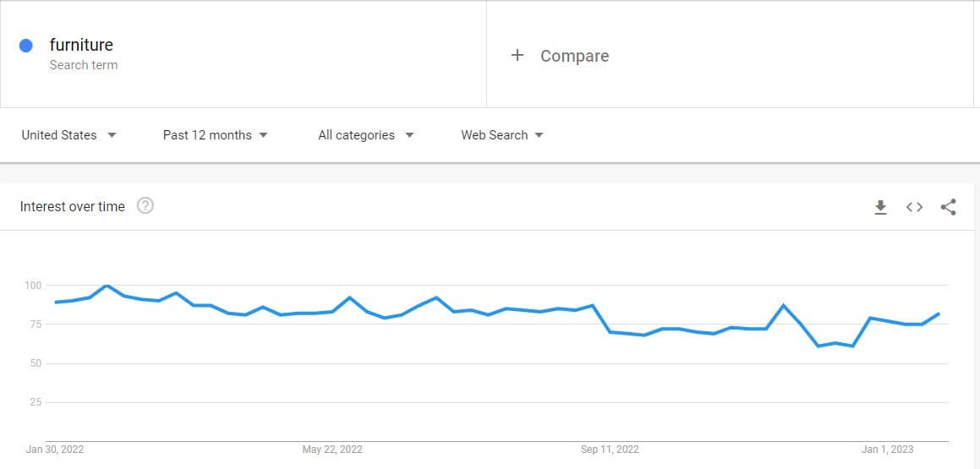Open the Past 12 months time range
Viewport: 980px width, 469px height.
[x=215, y=135]
